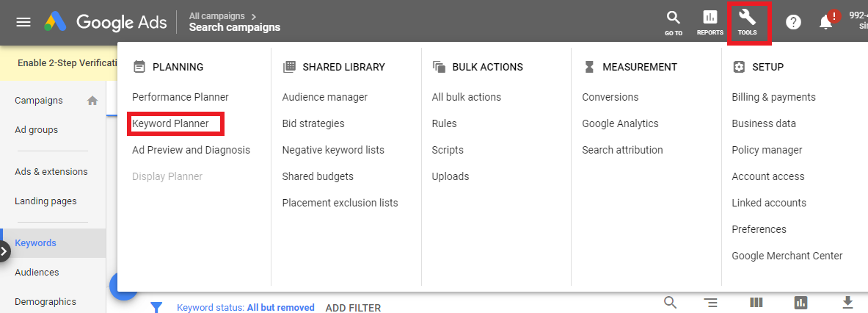Select Campaigns in the sidebar

[39, 100]
